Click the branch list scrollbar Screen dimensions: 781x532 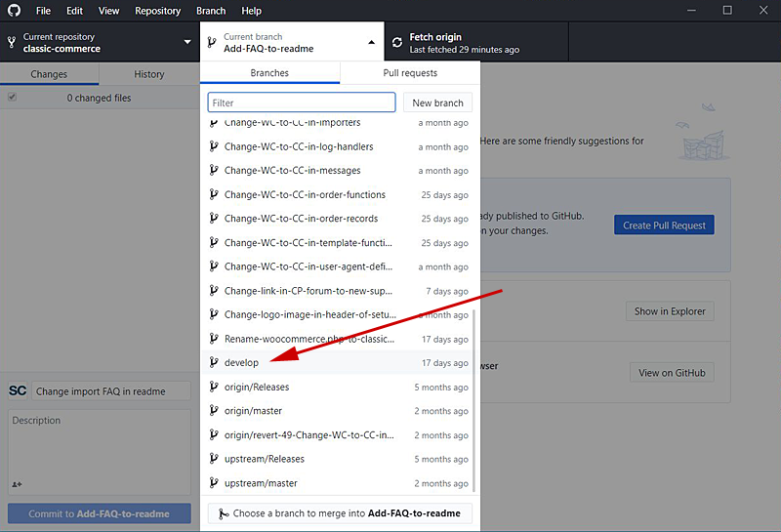pyautogui.click(x=473, y=400)
